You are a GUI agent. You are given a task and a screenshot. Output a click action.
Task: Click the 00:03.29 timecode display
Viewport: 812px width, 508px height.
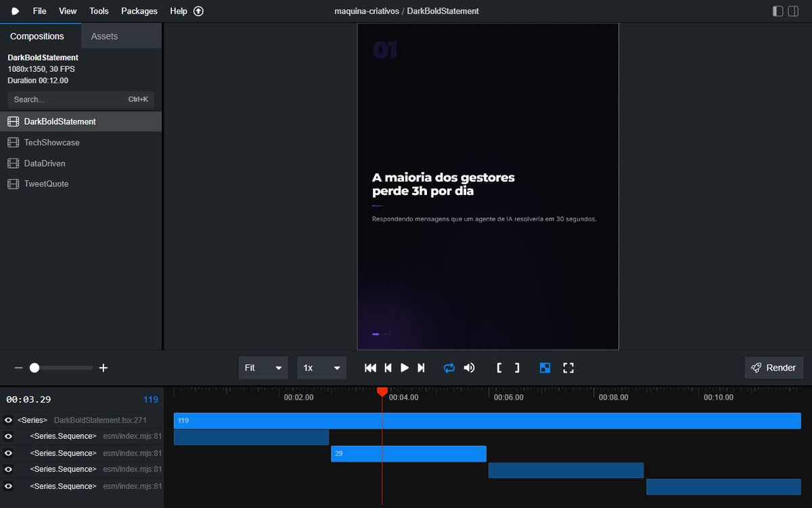[x=28, y=400]
